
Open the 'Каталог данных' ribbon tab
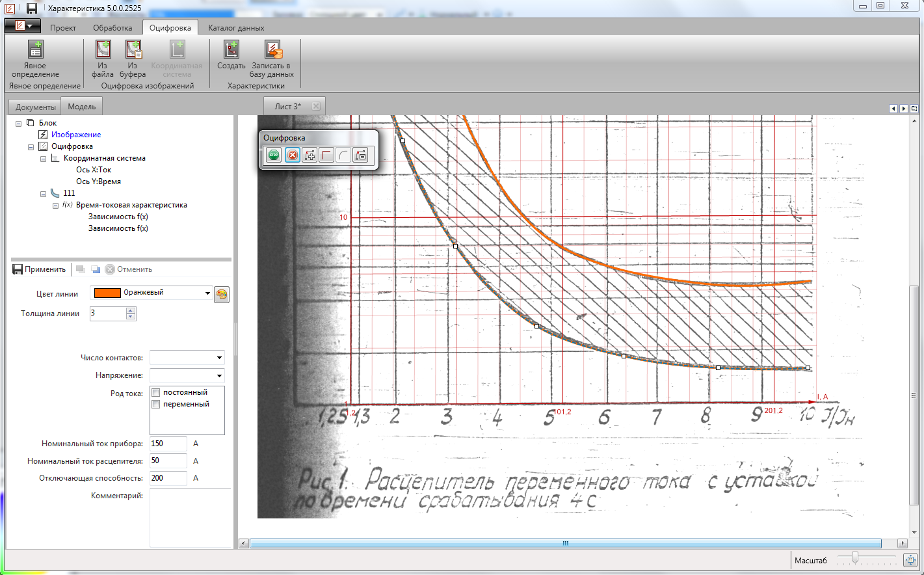236,28
